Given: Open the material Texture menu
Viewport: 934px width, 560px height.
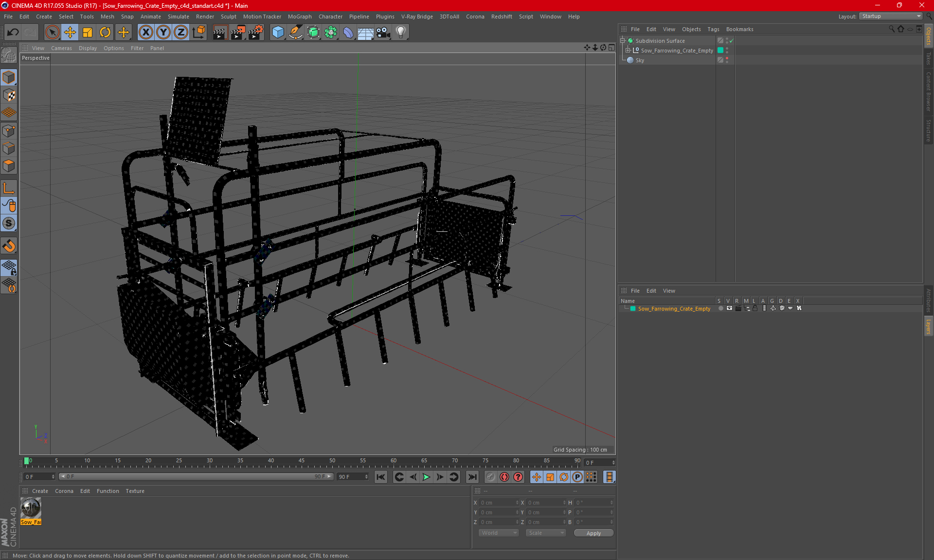Looking at the screenshot, I should coord(135,491).
